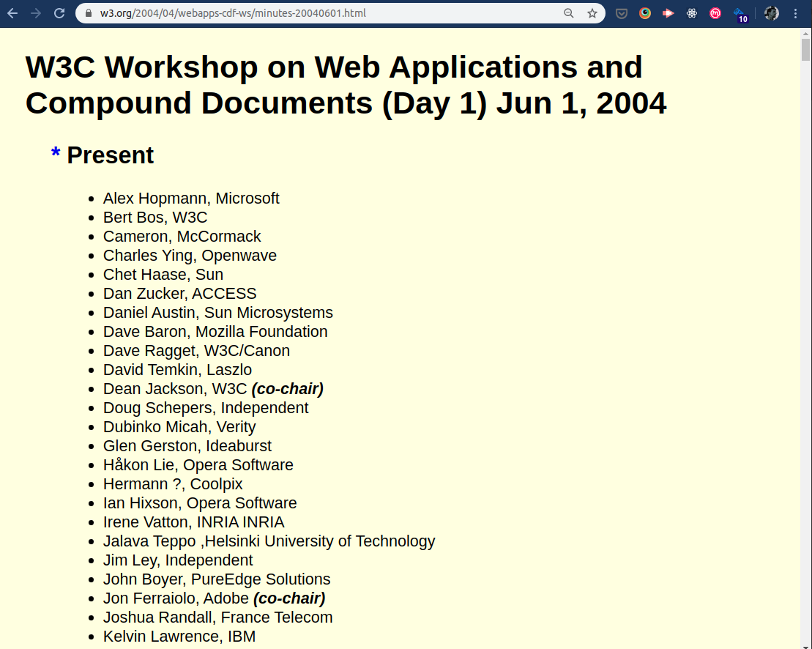Click the vertical scrollbar thumb
The width and height of the screenshot is (812, 649).
[x=805, y=50]
